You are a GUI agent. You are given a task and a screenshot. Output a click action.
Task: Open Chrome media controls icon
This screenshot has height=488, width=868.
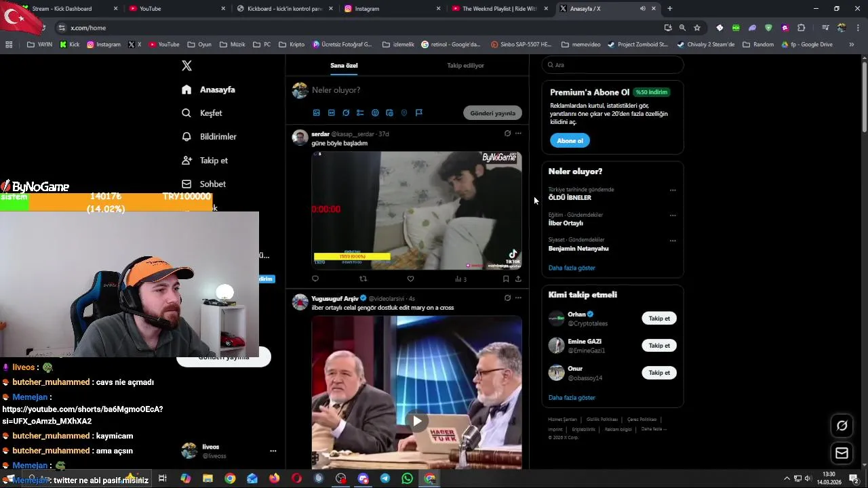[x=825, y=28]
